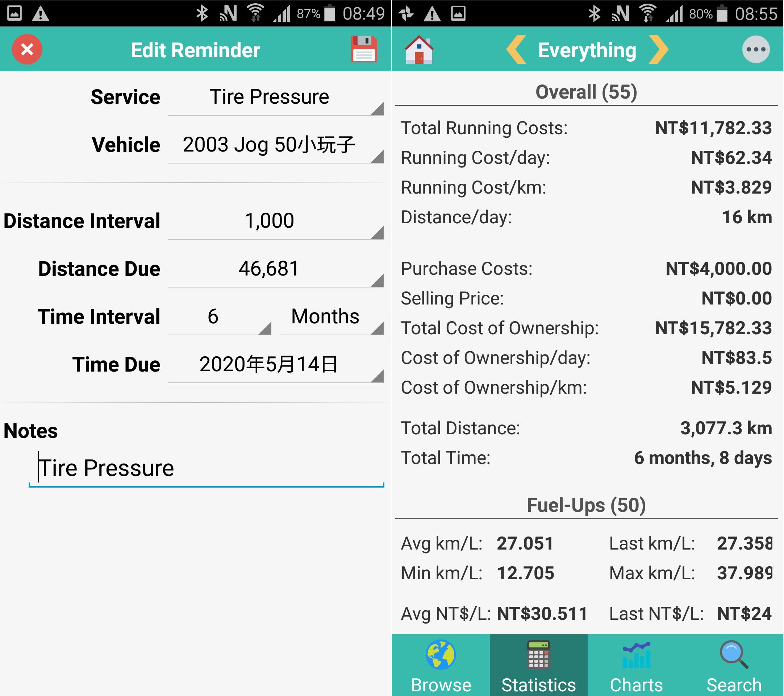This screenshot has width=784, height=696.
Task: Pick a new Time Due date
Action: point(275,365)
